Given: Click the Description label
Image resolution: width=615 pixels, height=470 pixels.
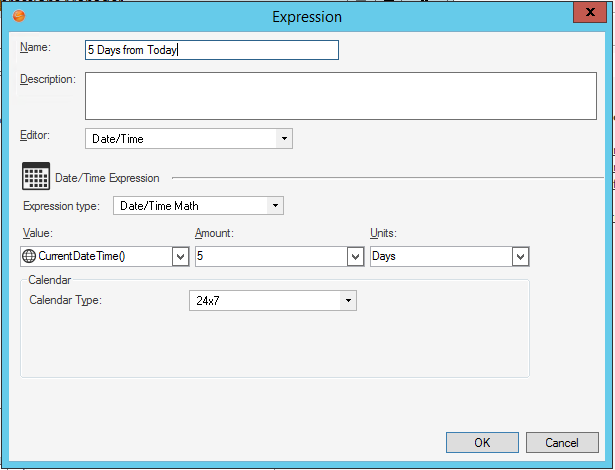Looking at the screenshot, I should [47, 79].
